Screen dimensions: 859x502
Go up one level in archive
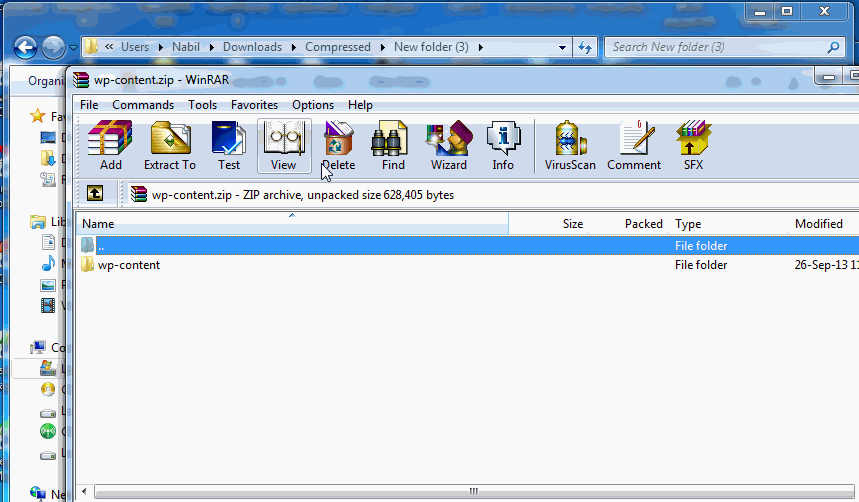pyautogui.click(x=95, y=193)
